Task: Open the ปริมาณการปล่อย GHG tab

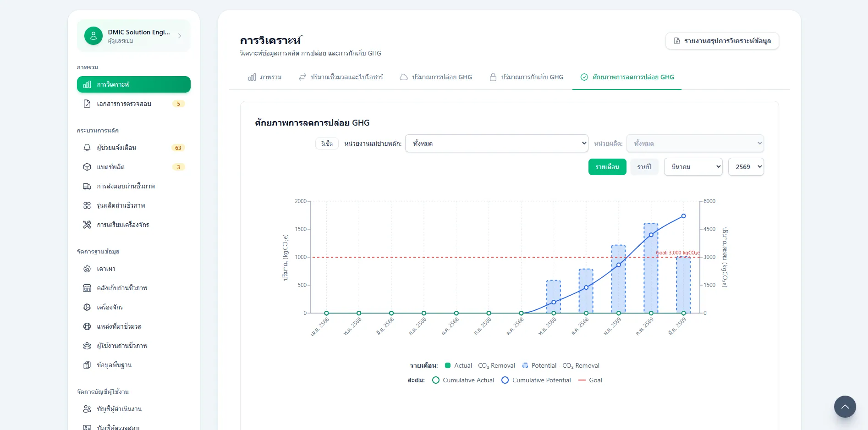Action: (436, 77)
